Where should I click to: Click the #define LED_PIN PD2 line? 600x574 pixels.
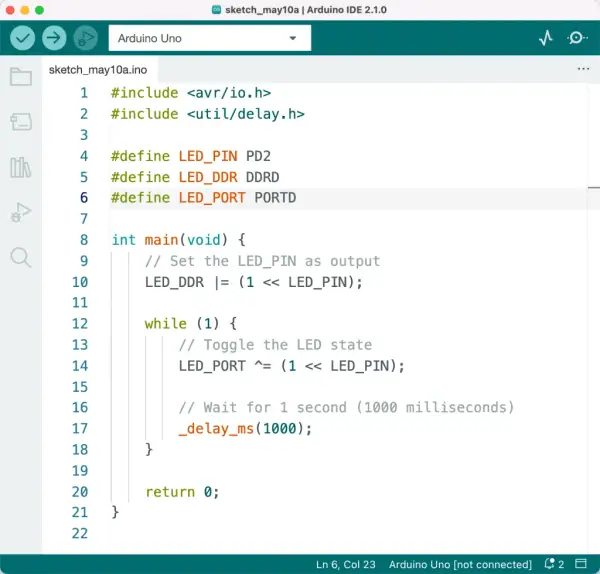(191, 156)
